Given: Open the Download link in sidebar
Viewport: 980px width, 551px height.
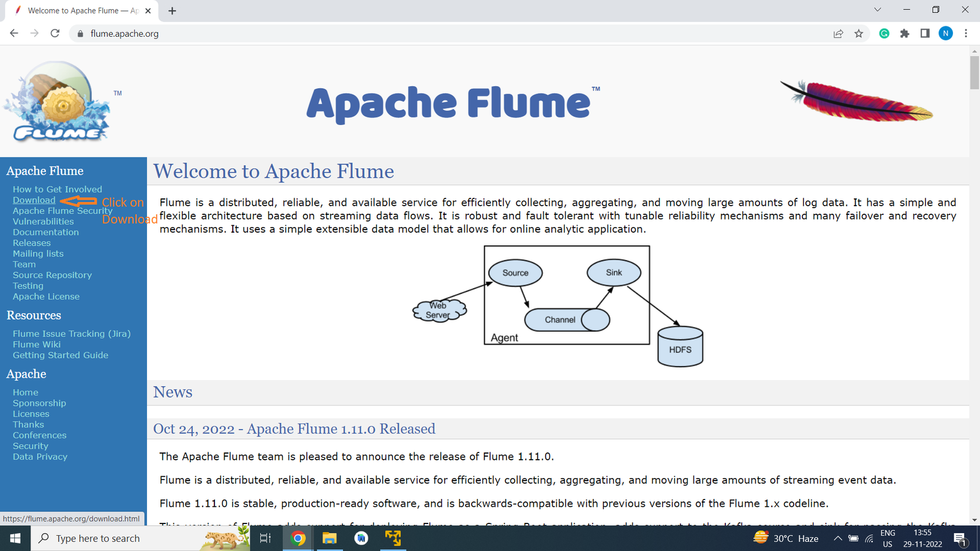Looking at the screenshot, I should click(x=34, y=200).
